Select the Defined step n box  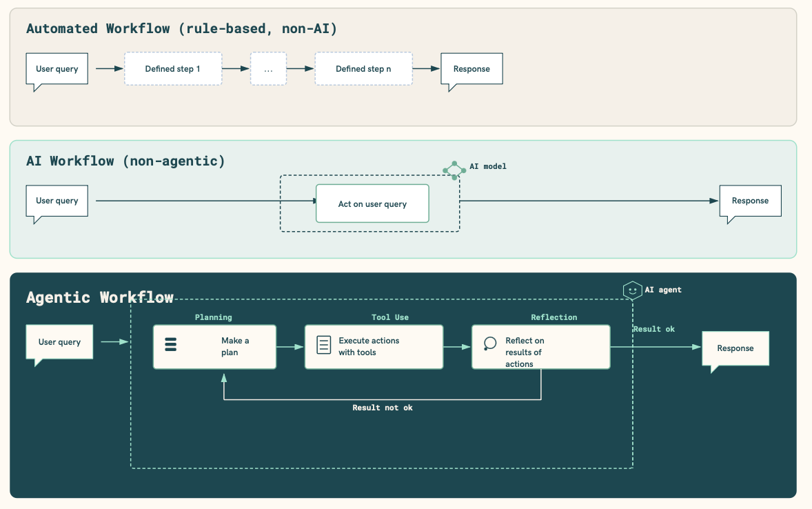[363, 68]
